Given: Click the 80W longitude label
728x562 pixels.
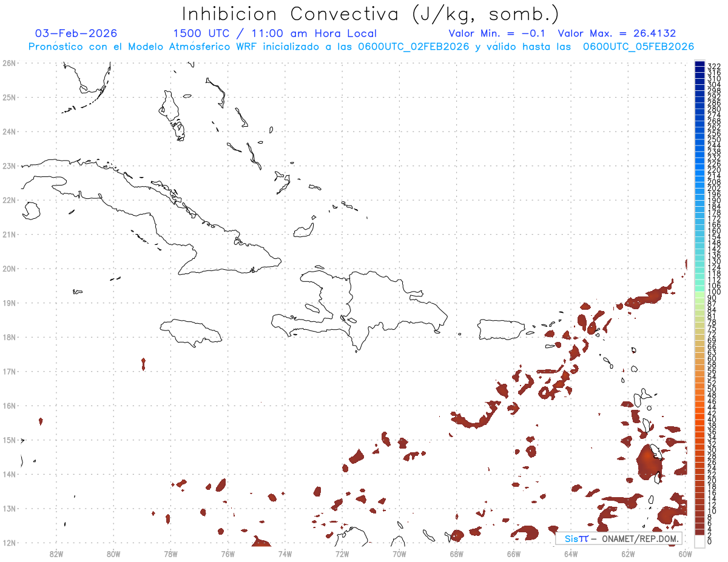Looking at the screenshot, I should pyautogui.click(x=113, y=554).
